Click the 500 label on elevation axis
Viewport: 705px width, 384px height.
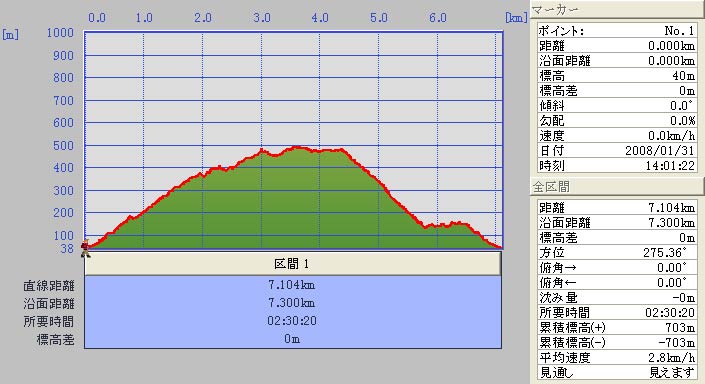(63, 145)
